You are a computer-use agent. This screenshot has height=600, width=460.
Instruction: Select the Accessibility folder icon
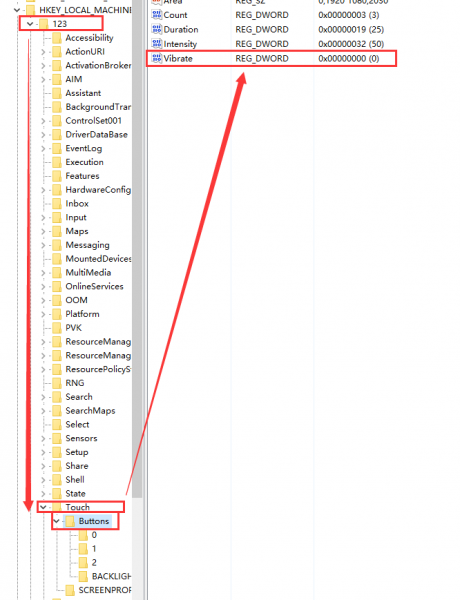(x=56, y=38)
